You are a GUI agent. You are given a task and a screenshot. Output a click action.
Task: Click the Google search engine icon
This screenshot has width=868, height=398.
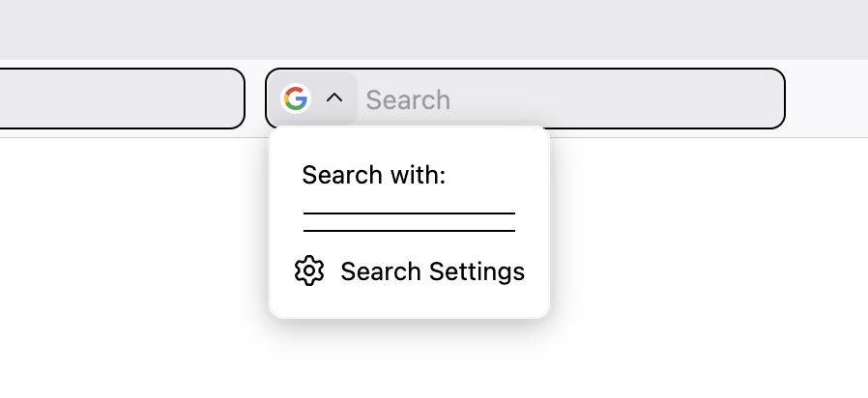[296, 99]
